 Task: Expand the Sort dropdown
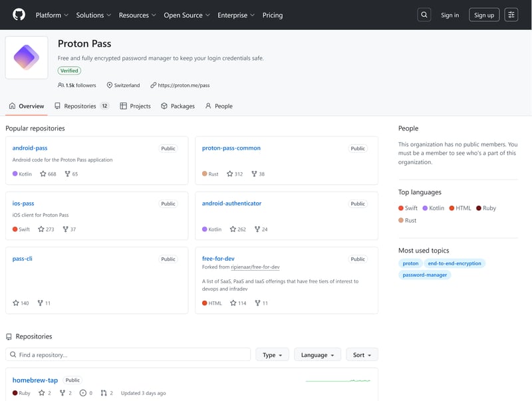click(362, 355)
